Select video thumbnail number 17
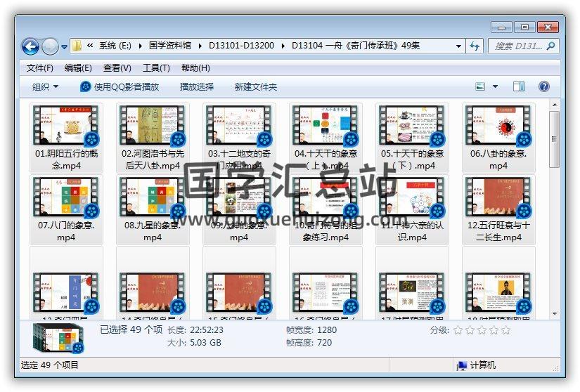This screenshot has width=580, height=392. pos(412,293)
